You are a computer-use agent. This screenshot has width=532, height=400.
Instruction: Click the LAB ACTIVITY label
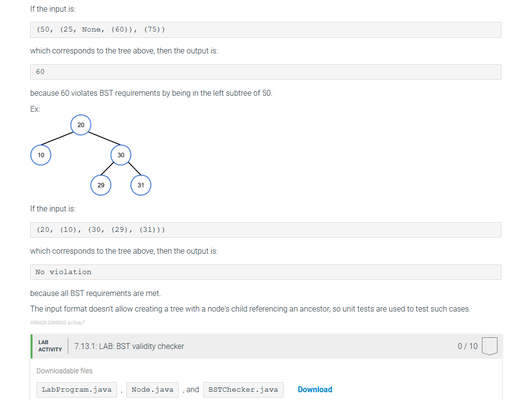coord(50,346)
